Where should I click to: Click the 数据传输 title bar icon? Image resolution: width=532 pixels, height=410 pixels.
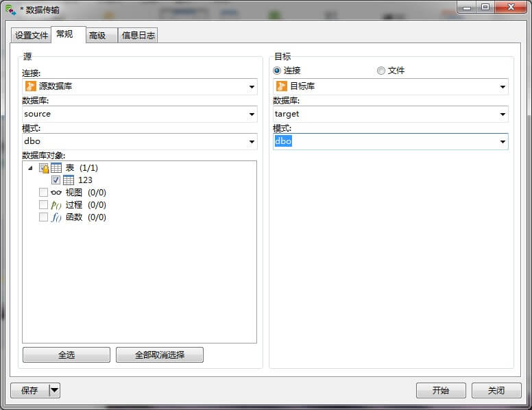click(x=11, y=8)
